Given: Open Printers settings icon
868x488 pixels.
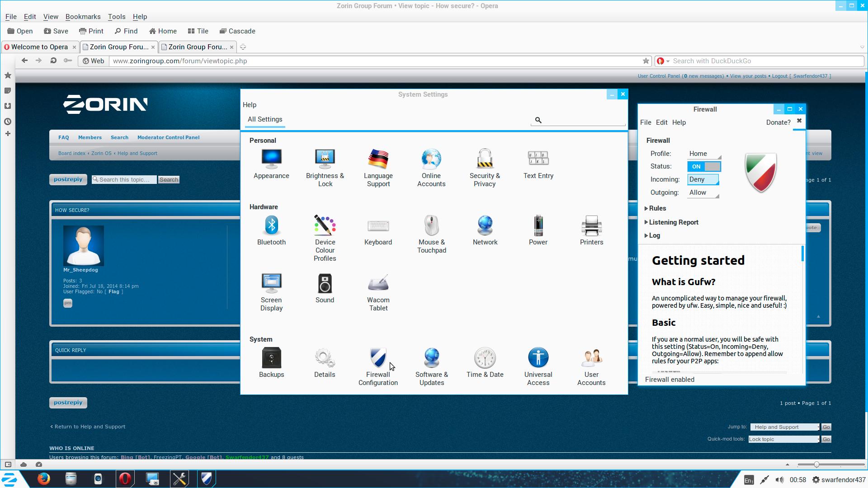Looking at the screenshot, I should 591,226.
